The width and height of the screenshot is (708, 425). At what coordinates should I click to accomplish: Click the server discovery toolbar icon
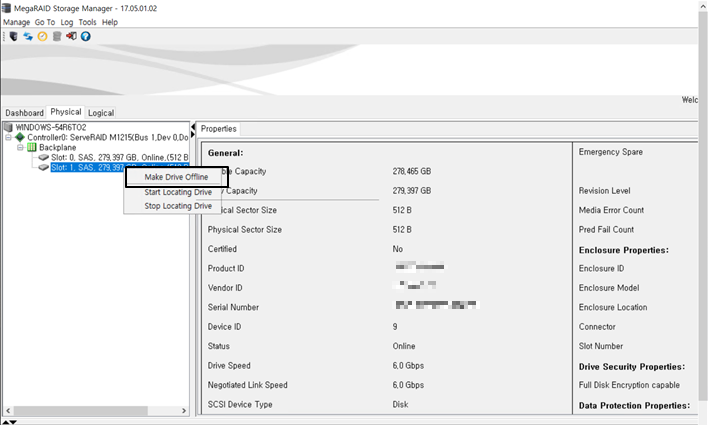pyautogui.click(x=14, y=36)
